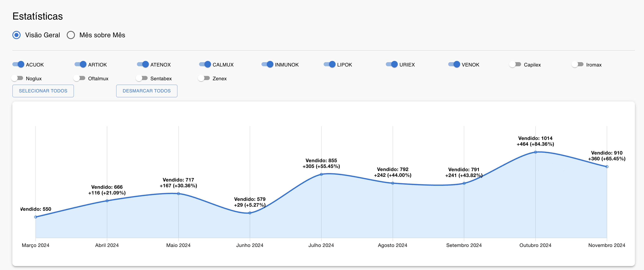Click the DESMARCAR TODOS button
Image resolution: width=644 pixels, height=270 pixels.
[x=147, y=91]
